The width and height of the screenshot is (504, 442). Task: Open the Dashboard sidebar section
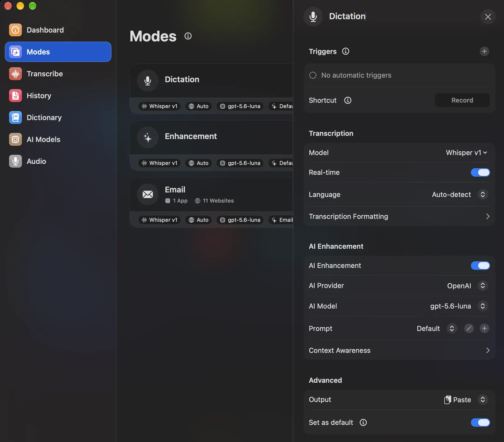pos(58,30)
